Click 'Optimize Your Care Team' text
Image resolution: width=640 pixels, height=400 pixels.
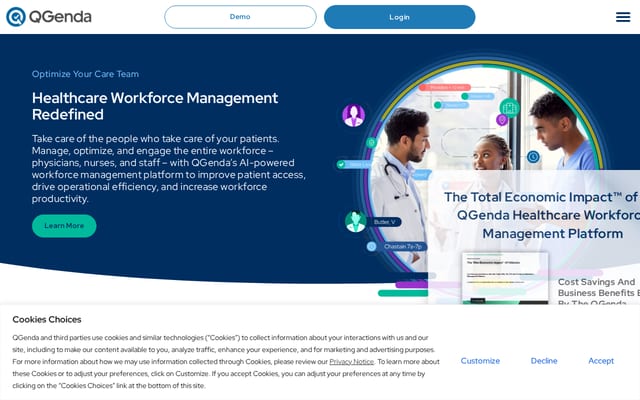[85, 74]
